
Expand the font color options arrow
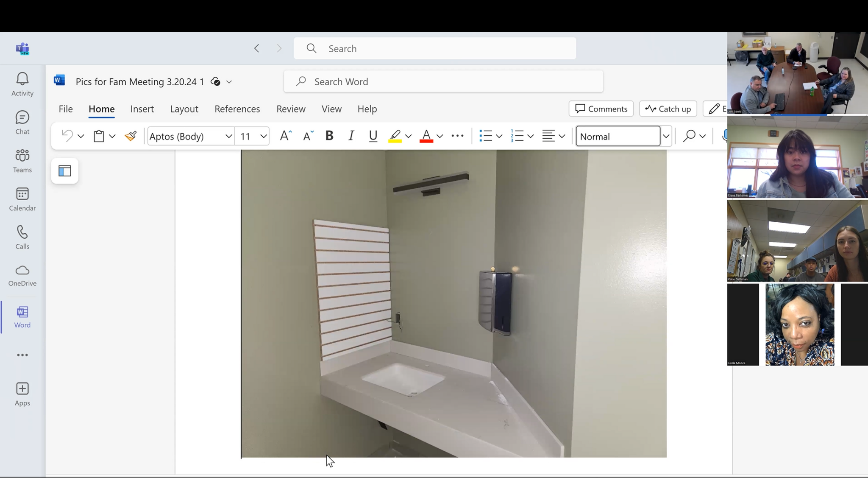click(x=440, y=136)
